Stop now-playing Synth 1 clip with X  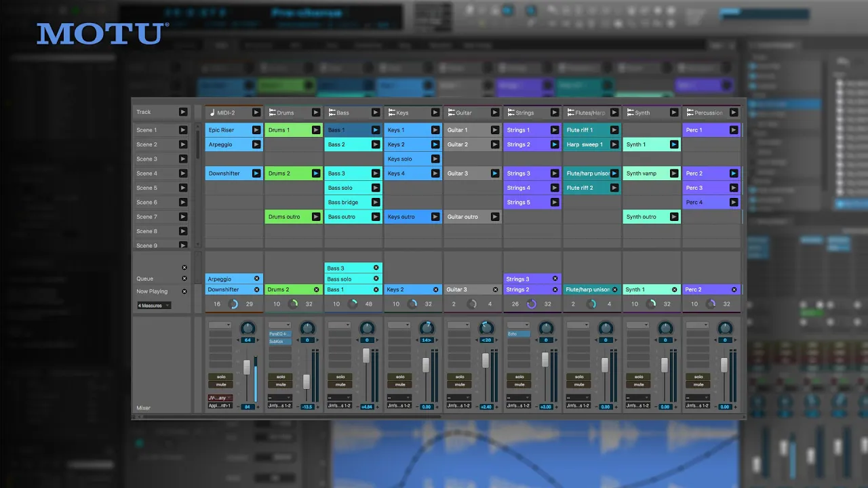tap(675, 289)
